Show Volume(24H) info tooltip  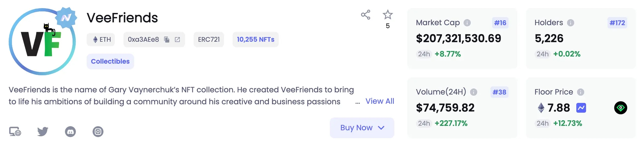(473, 92)
